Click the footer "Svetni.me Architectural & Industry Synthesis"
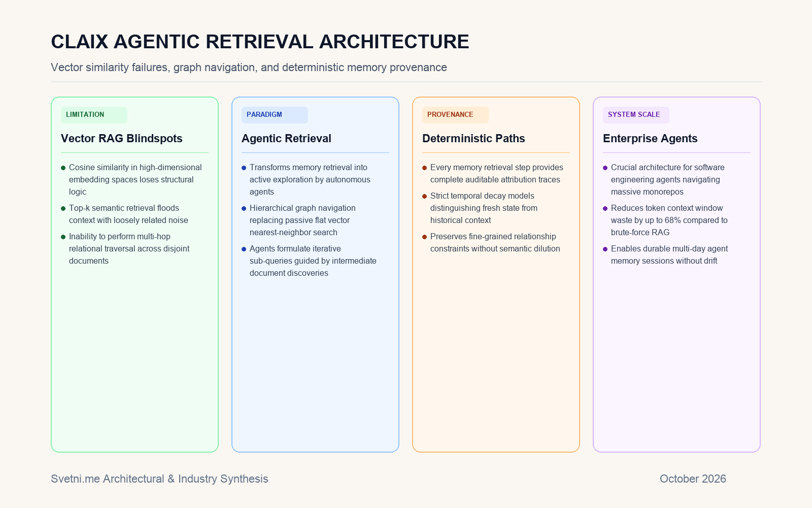812x508 pixels. (159, 479)
